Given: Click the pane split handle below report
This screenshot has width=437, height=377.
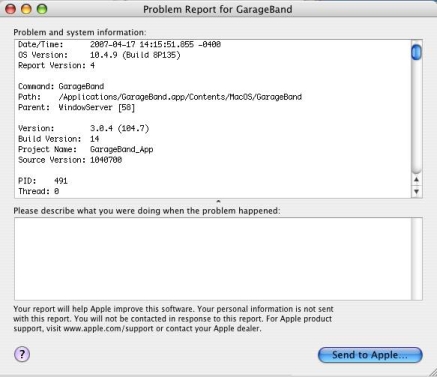Looking at the screenshot, I should point(218,201).
